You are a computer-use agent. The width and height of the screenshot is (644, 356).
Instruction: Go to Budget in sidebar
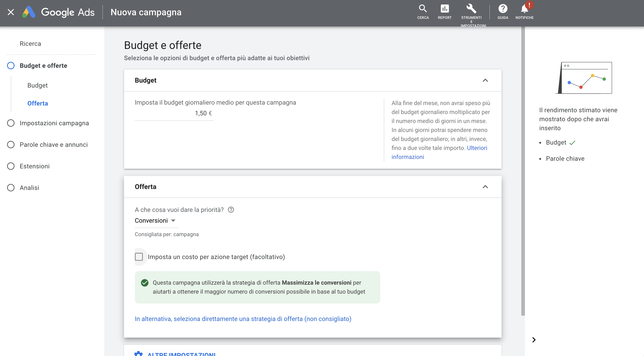click(38, 85)
